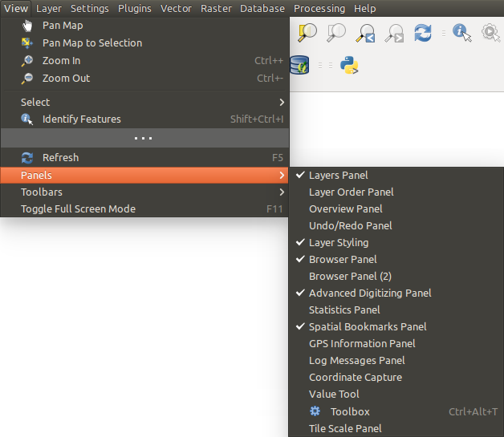Open the Toolbox panel entry with gear icon
Screen dimensions: 504x437
pos(349,411)
